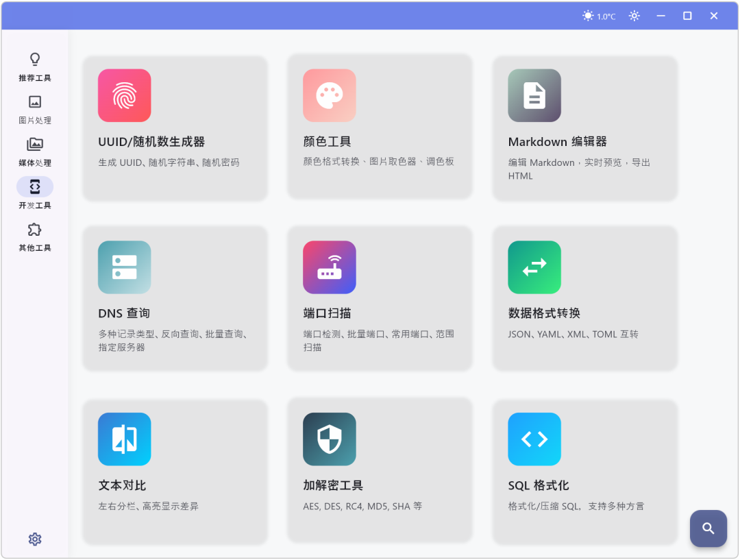Click the data format conversion arrows icon
The width and height of the screenshot is (740, 560).
[534, 267]
